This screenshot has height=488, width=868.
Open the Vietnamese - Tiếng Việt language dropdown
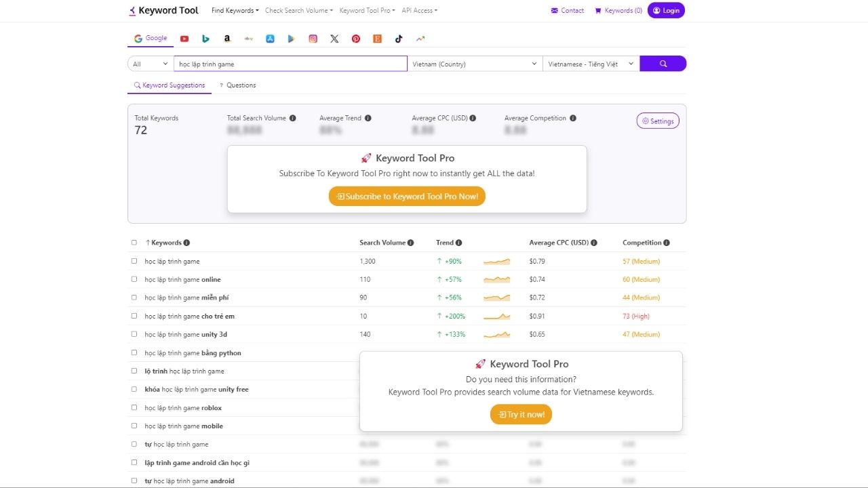pos(591,64)
